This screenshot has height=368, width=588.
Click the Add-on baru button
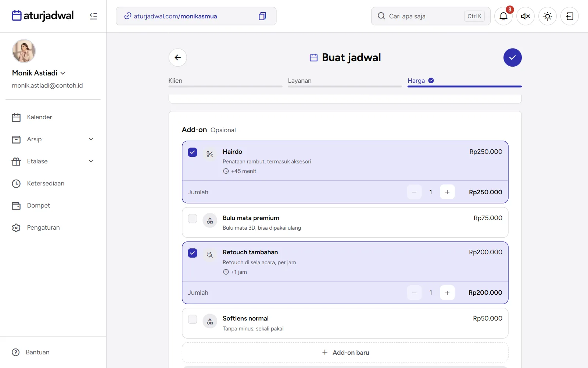tap(345, 353)
